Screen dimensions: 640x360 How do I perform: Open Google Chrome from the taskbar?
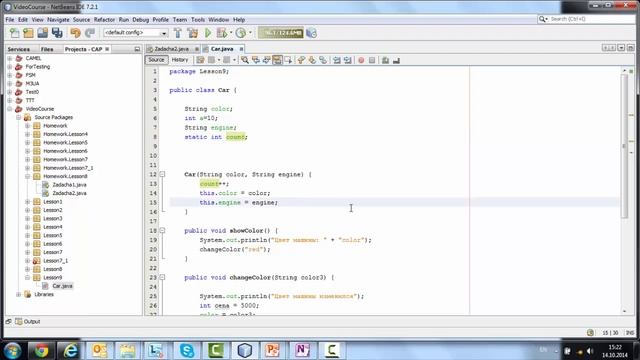(41, 350)
